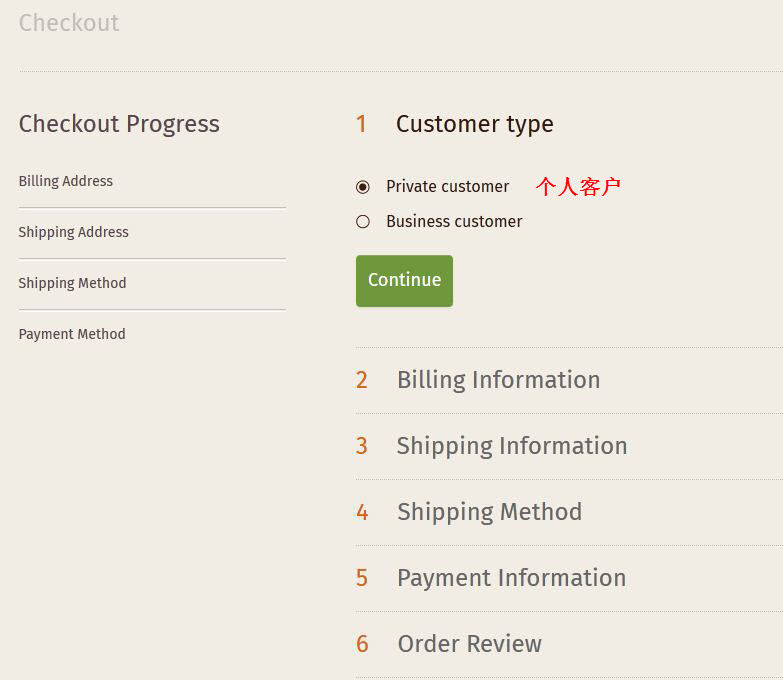Click the step number 5 icon
The height and width of the screenshot is (680, 783).
point(362,578)
